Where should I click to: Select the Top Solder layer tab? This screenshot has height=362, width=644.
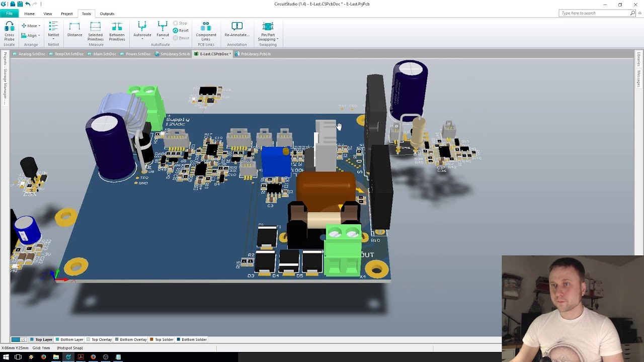[162, 339]
